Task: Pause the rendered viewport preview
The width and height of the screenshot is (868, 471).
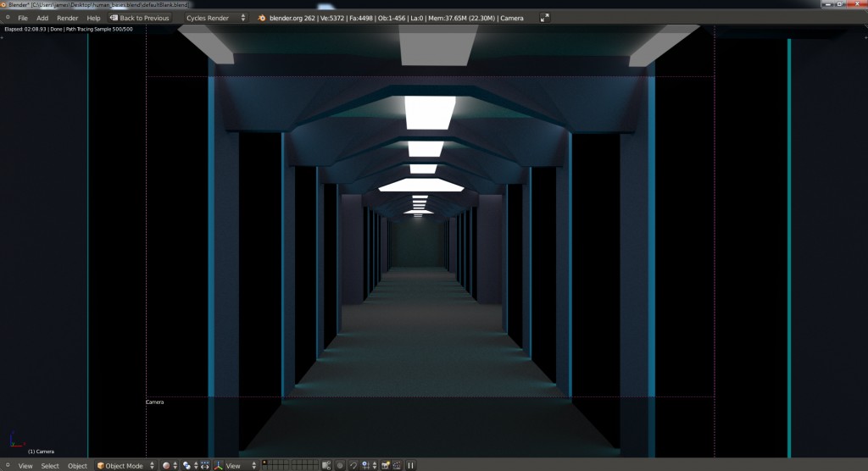Action: tap(411, 465)
